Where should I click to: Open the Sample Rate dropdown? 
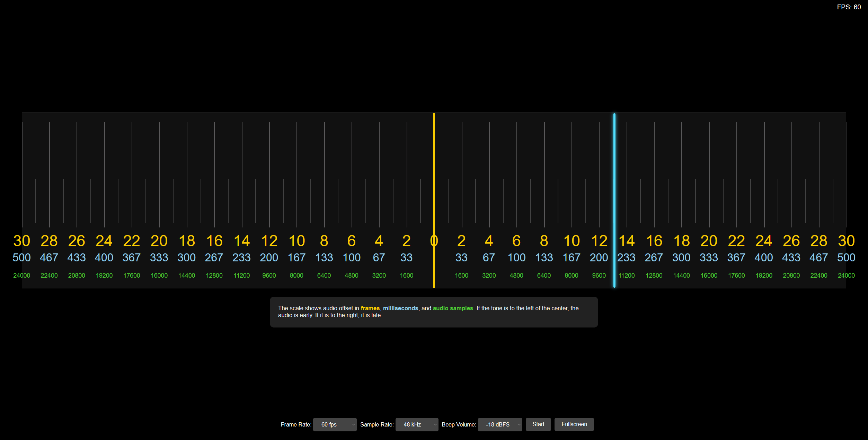point(417,424)
